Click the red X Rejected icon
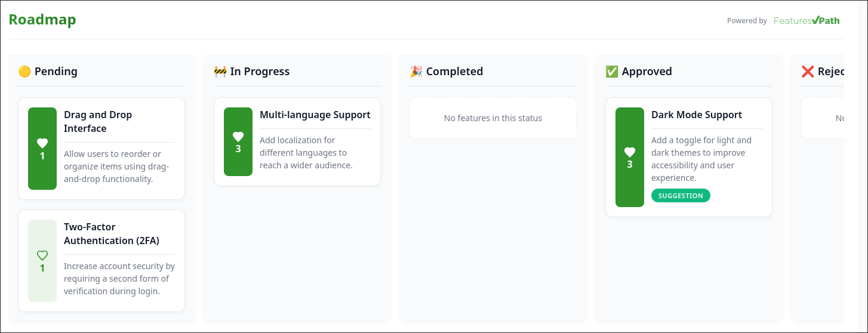The image size is (868, 333). pyautogui.click(x=808, y=72)
